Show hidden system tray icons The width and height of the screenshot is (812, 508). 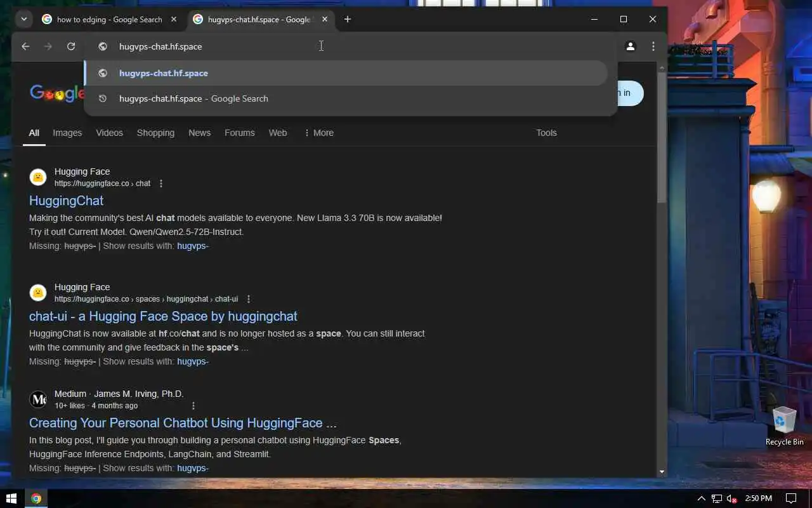point(701,498)
